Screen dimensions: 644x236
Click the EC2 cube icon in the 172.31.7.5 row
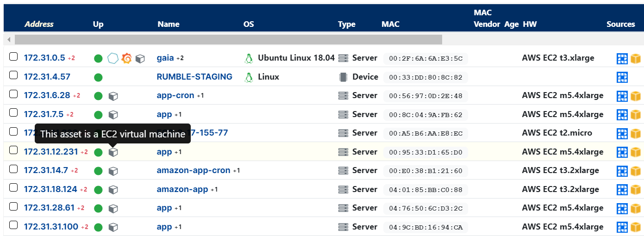click(113, 115)
